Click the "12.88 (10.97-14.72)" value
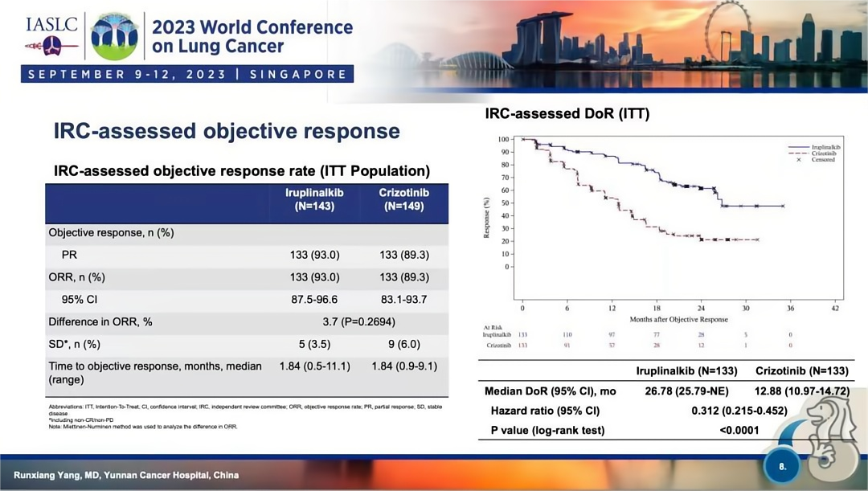The image size is (868, 491). pyautogui.click(x=801, y=391)
